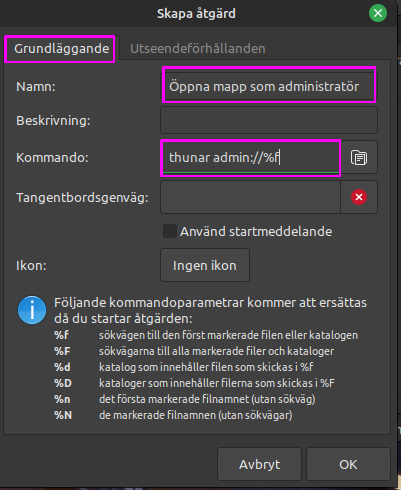This screenshot has width=401, height=490.
Task: Click the Ikon: label
Action: (31, 266)
